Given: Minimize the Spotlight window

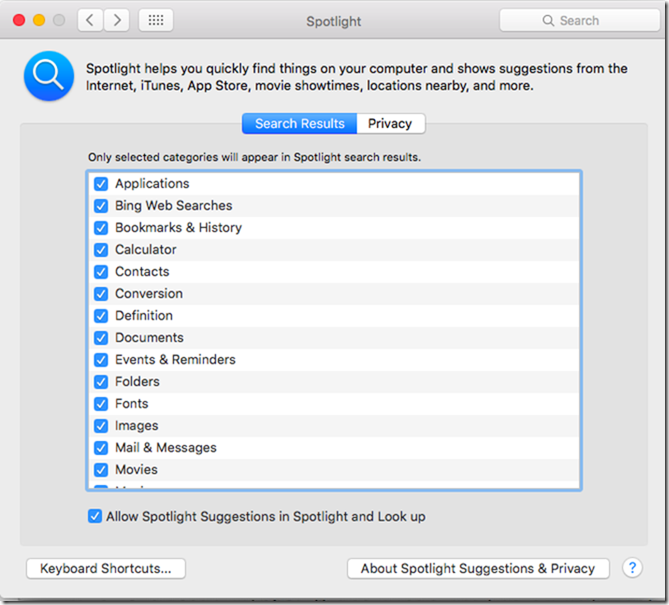Looking at the screenshot, I should 39,20.
